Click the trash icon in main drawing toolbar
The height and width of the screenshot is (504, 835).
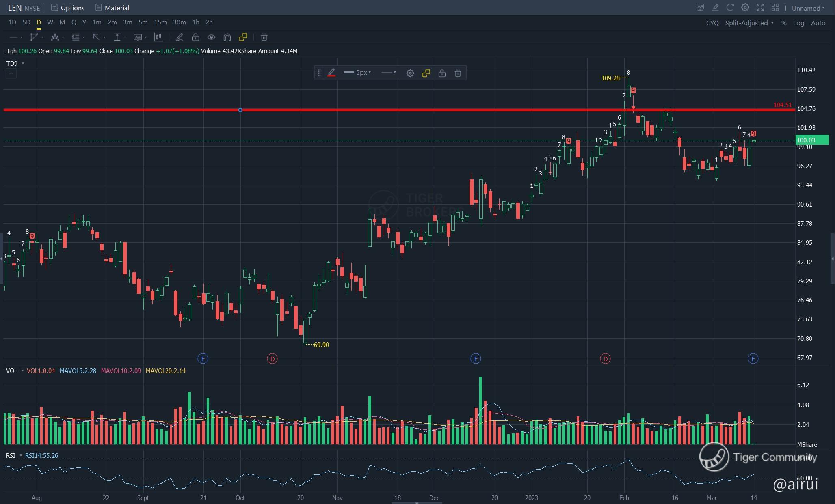pos(264,37)
